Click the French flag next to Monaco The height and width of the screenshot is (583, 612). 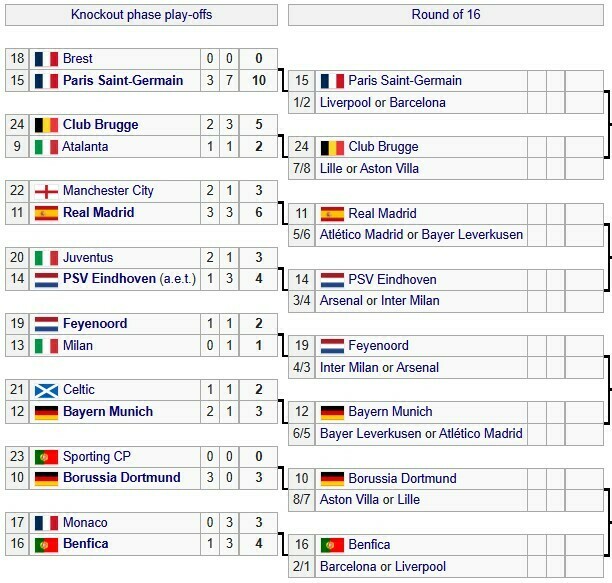pos(46,523)
